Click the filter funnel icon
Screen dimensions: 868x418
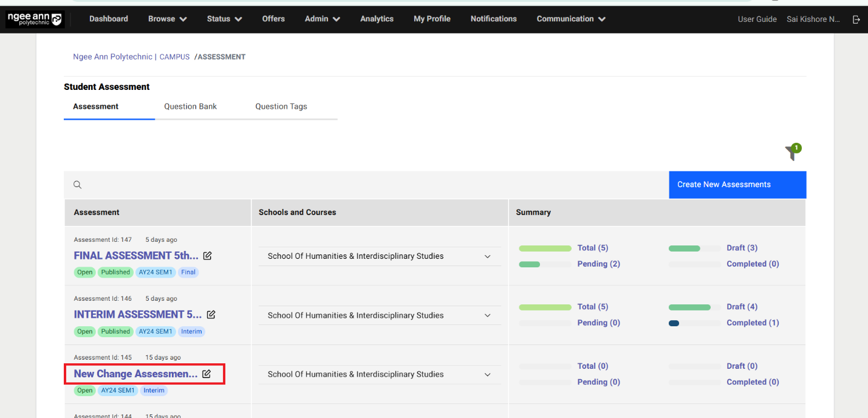[792, 153]
